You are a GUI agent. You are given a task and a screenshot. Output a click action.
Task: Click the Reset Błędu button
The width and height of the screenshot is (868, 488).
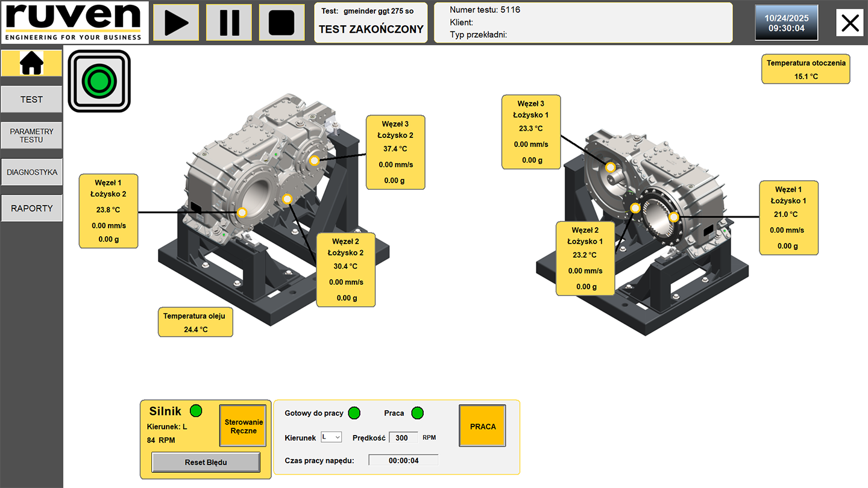point(206,462)
